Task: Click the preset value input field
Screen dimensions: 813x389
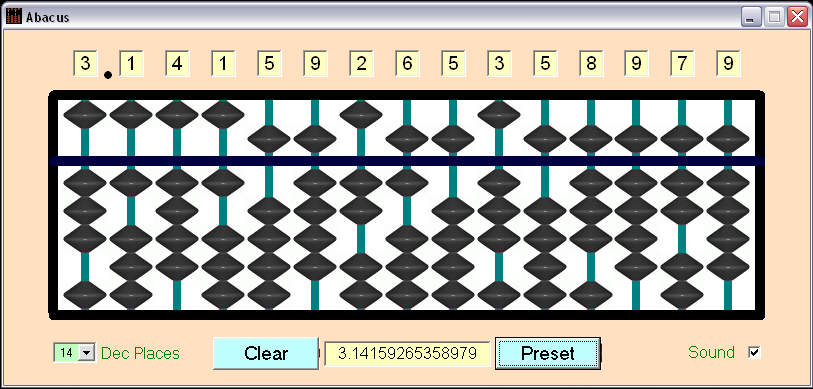Action: (x=408, y=354)
